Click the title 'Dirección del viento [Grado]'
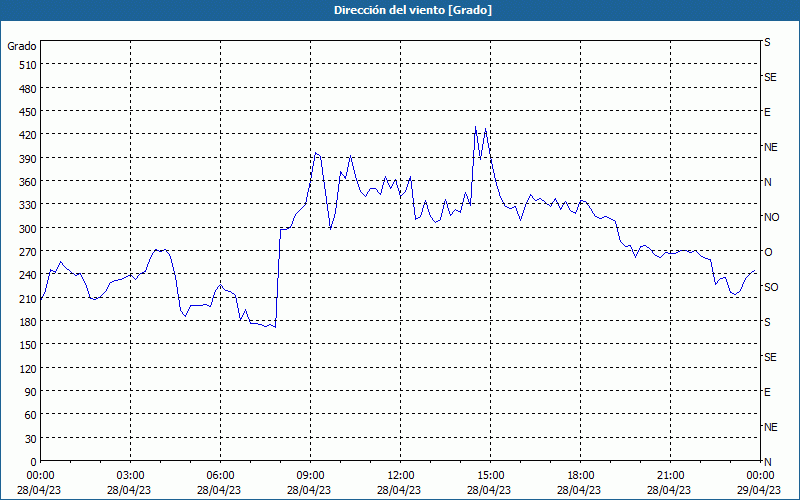 [x=413, y=10]
